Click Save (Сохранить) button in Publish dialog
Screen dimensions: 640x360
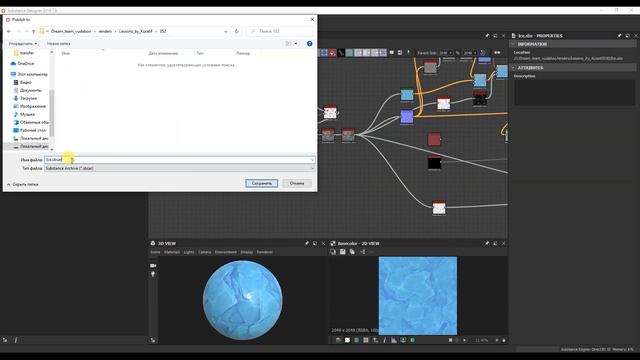[262, 183]
